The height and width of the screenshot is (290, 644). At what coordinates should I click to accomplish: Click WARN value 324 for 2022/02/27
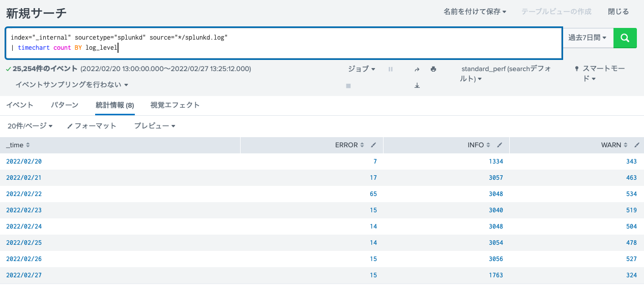pyautogui.click(x=631, y=275)
